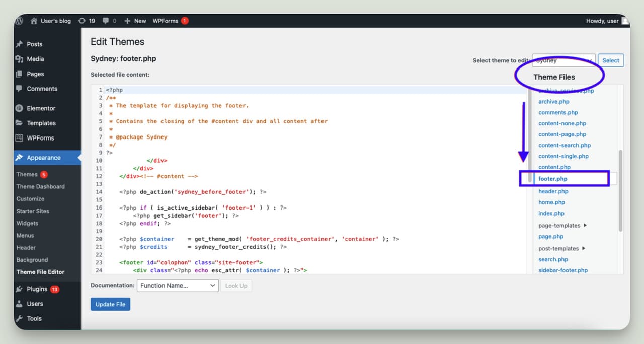This screenshot has width=644, height=344.
Task: Open content-search.php in Theme Files
Action: pos(565,146)
